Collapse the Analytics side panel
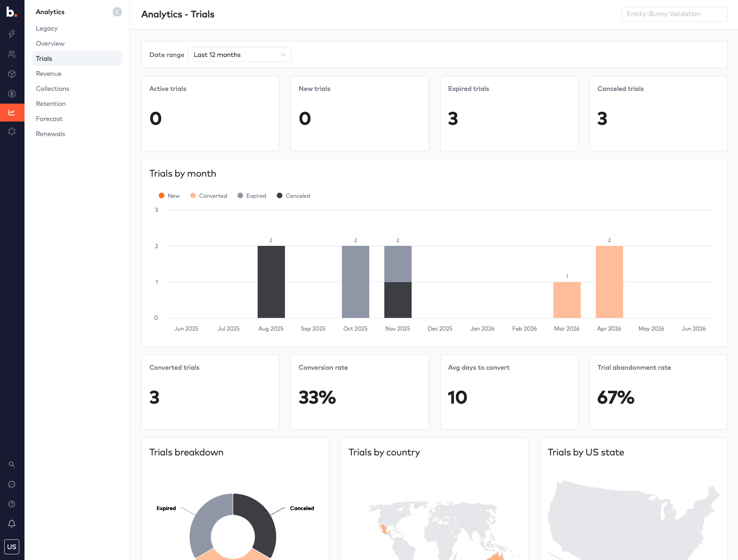Viewport: 738px width, 560px height. click(117, 12)
